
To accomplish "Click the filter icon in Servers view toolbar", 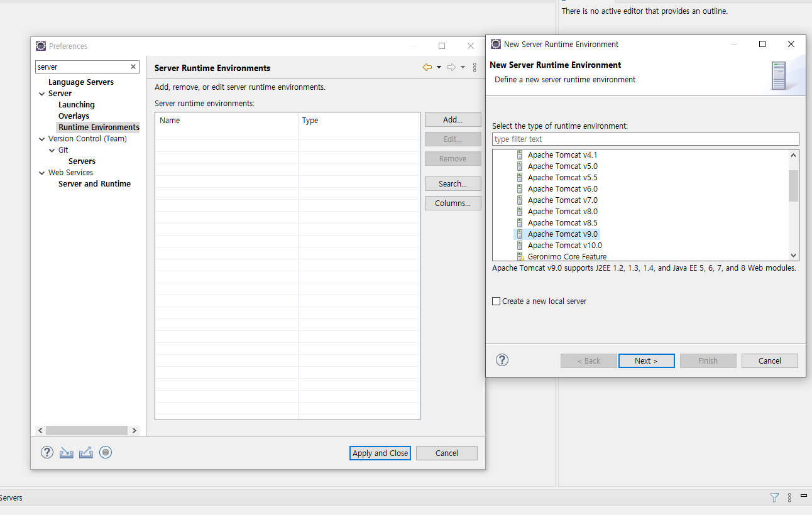I will point(774,497).
